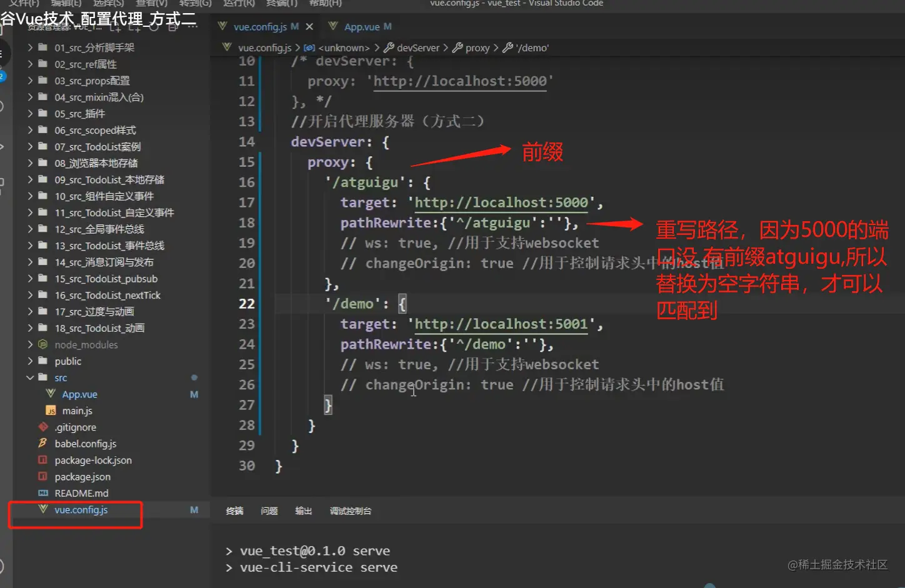Click line number 14 in the gutter

[x=247, y=142]
